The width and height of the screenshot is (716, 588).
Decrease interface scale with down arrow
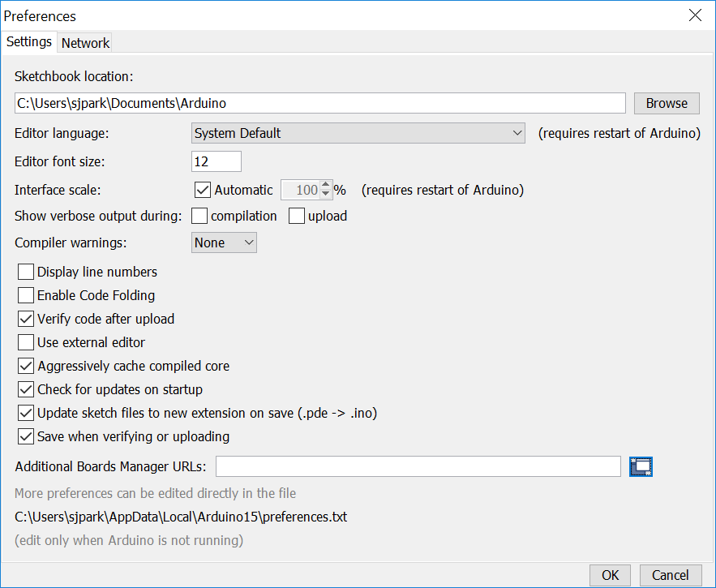point(325,194)
